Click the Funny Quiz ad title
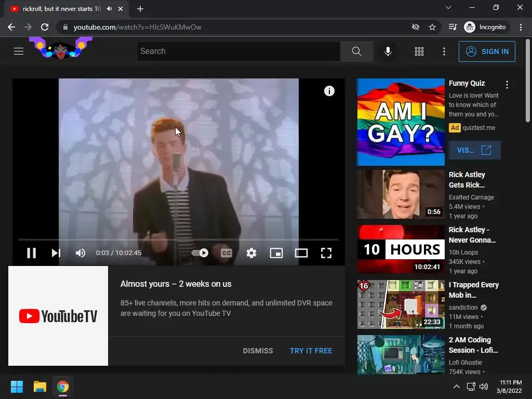This screenshot has height=399, width=532. [x=467, y=83]
